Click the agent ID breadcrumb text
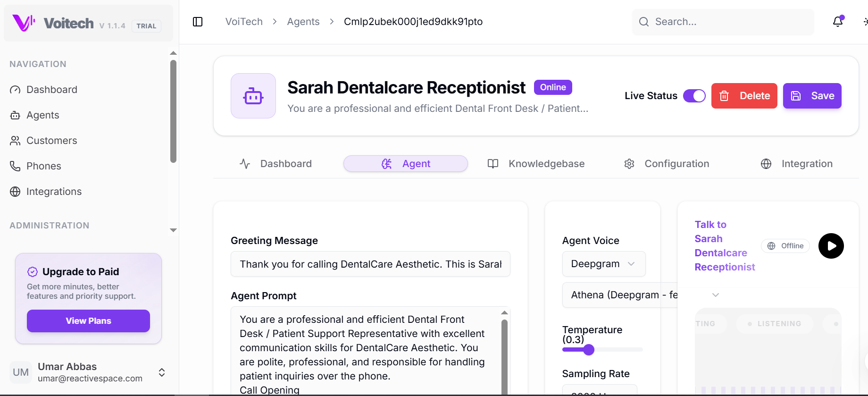Viewport: 868px width, 396px height. 413,22
